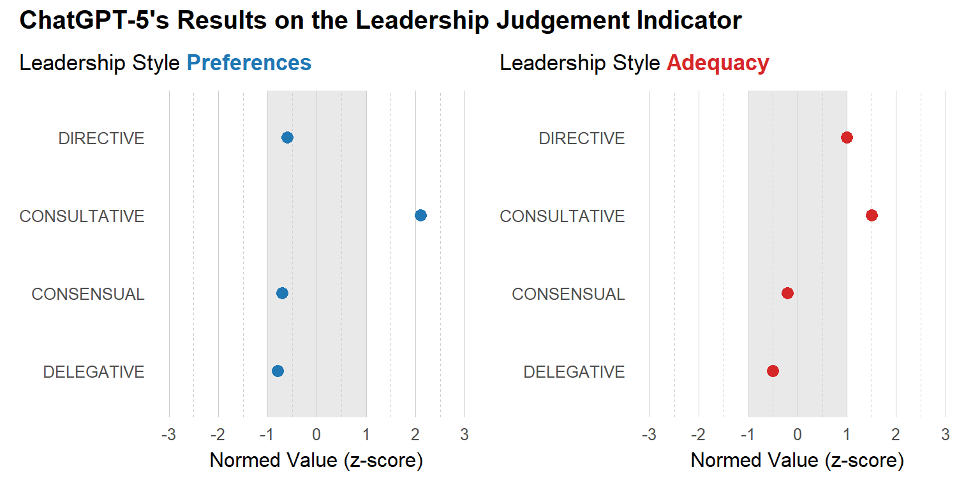The height and width of the screenshot is (490, 980).
Task: Click the main chart title text
Action: 380,21
